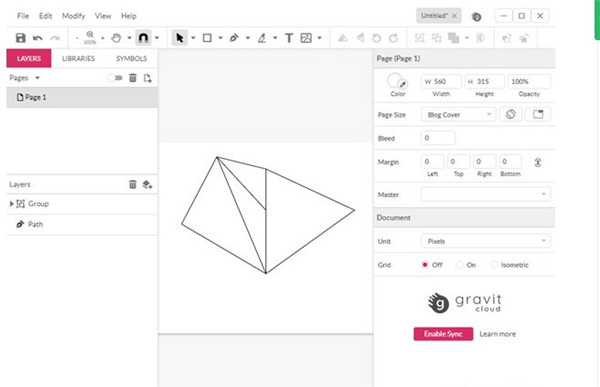Click the Opacity 100% field

(529, 82)
